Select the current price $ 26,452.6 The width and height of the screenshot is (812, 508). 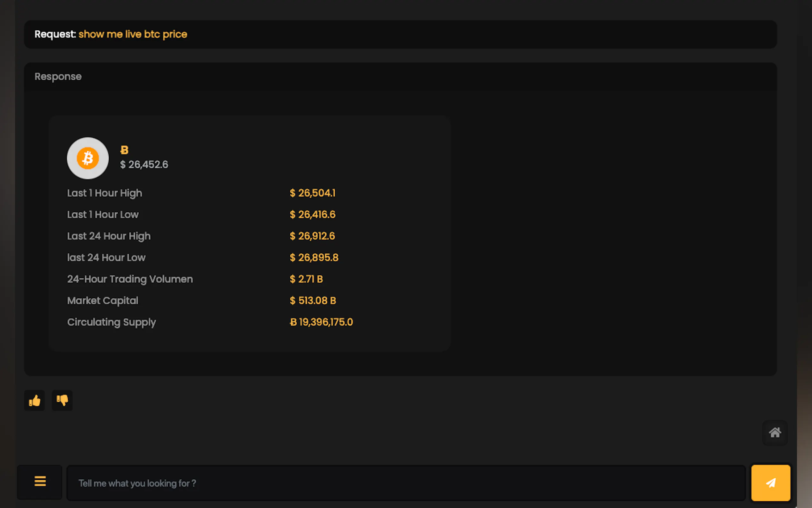pos(144,165)
